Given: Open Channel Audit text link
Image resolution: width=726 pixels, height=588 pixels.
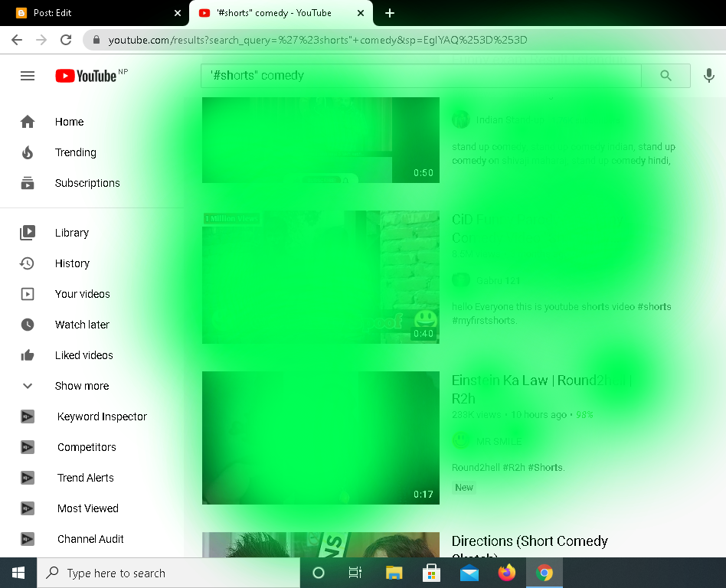Looking at the screenshot, I should pyautogui.click(x=90, y=538).
